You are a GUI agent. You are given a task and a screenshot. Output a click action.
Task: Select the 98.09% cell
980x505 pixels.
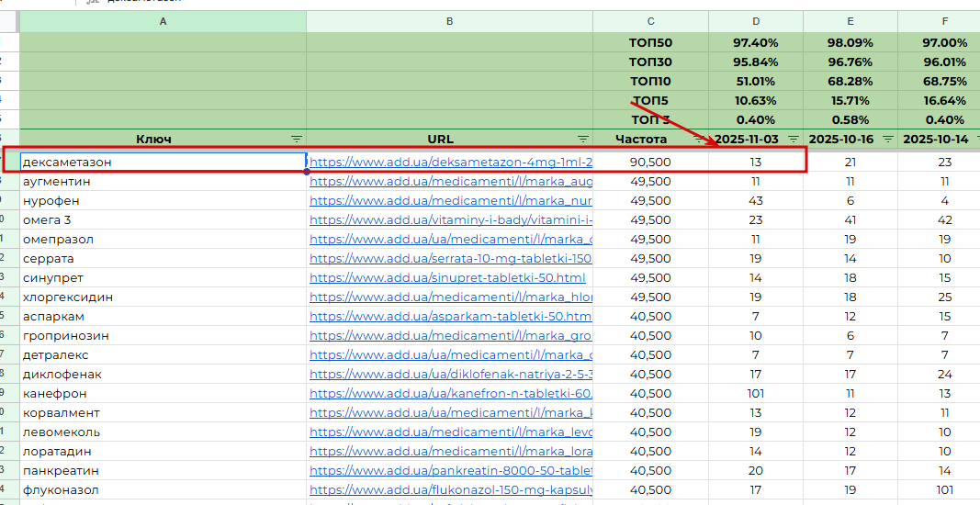(x=850, y=42)
